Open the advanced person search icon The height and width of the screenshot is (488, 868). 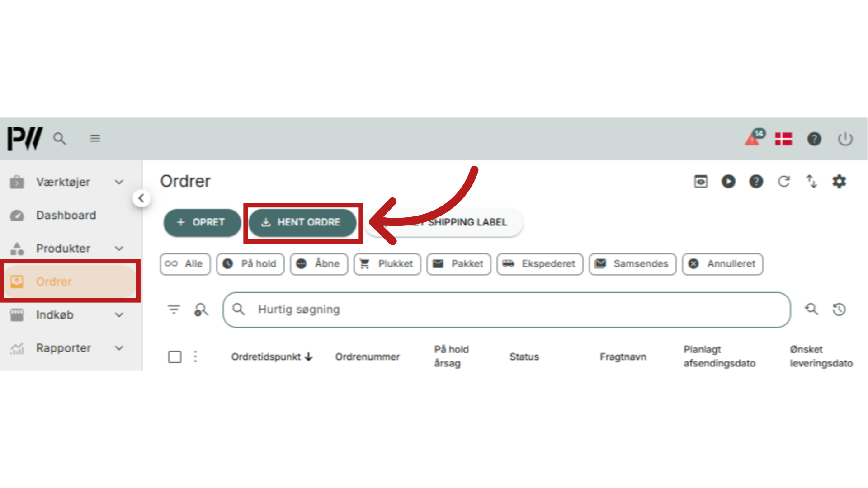click(201, 310)
